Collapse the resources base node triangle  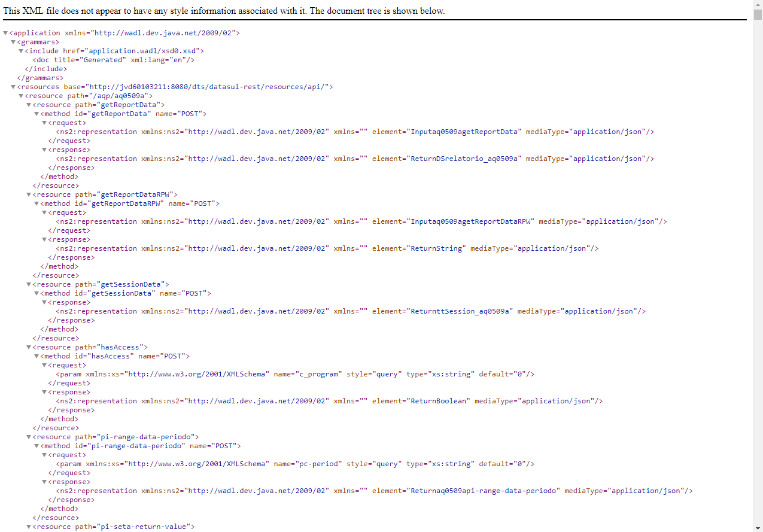(x=13, y=87)
